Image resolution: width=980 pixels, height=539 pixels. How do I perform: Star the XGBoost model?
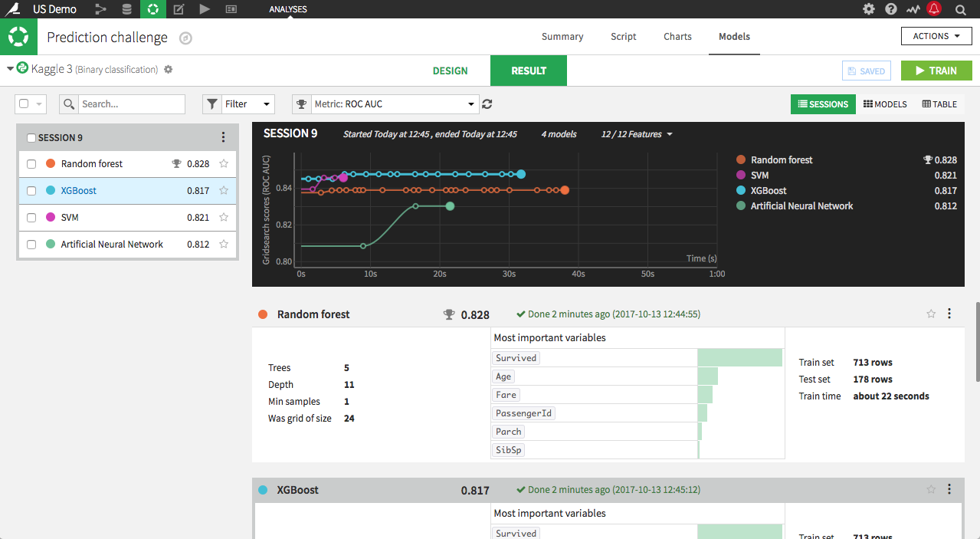pos(222,190)
